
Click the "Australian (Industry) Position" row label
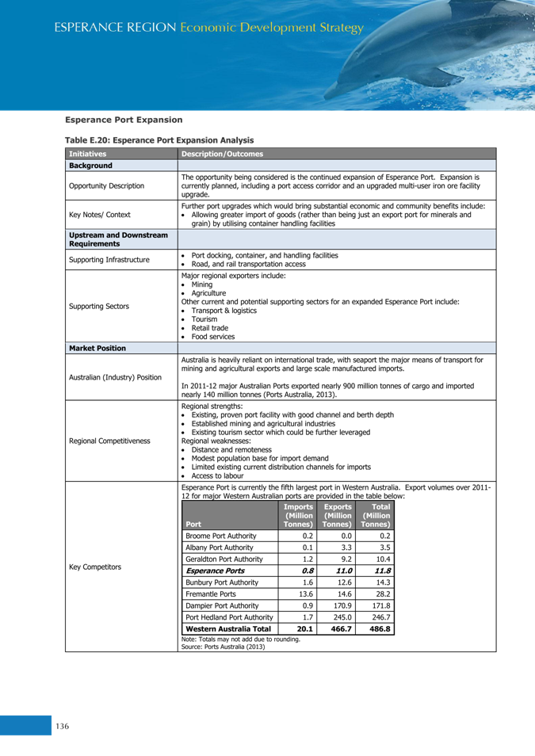click(x=115, y=377)
